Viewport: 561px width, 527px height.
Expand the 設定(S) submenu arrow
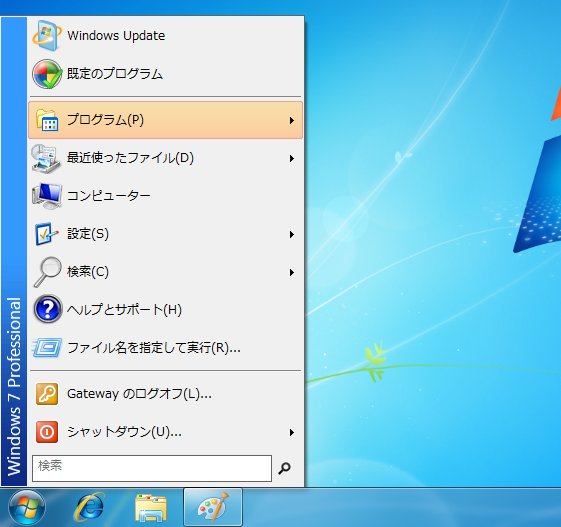[x=292, y=235]
